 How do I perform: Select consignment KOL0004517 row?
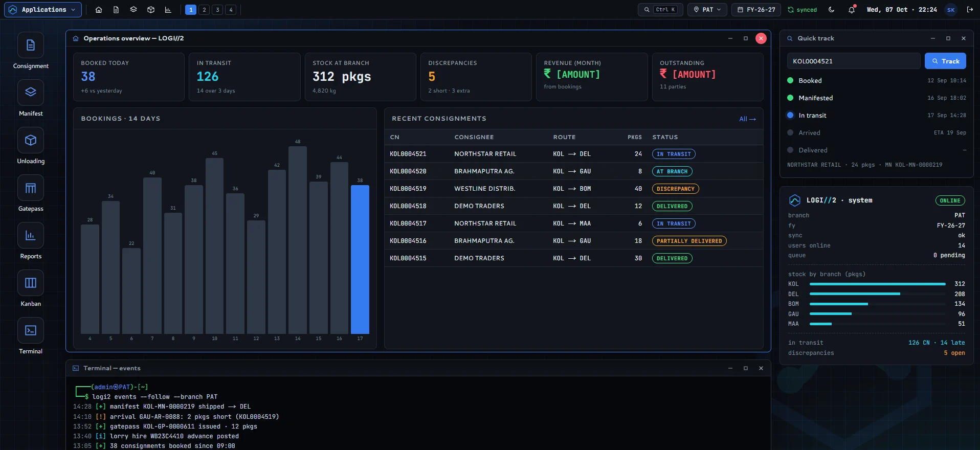tap(573, 223)
